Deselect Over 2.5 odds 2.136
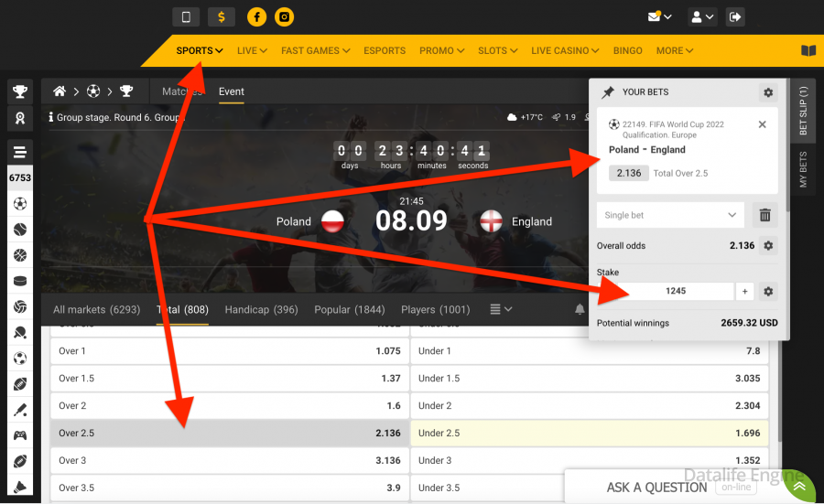 tap(230, 434)
